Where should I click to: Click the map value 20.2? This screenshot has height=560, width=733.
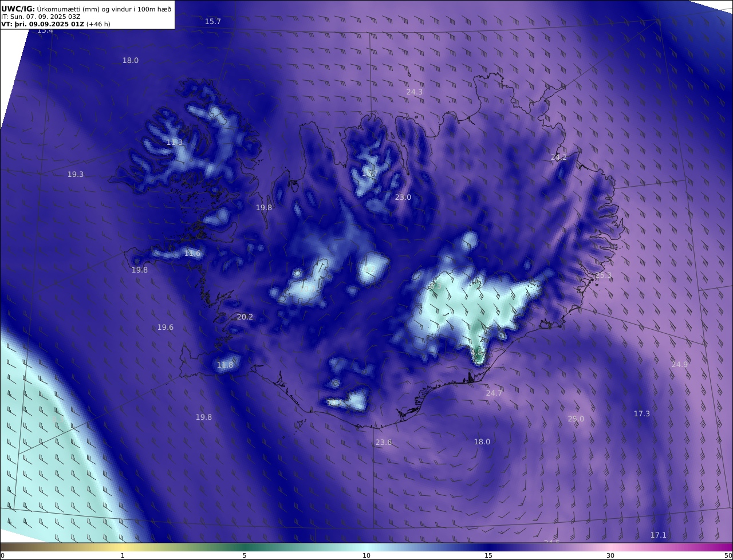[245, 317]
